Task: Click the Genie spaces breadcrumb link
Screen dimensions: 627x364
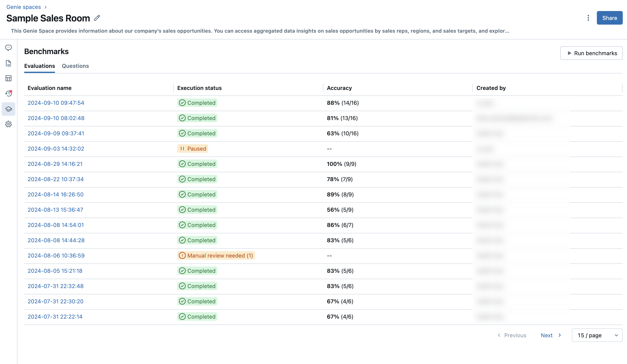Action: [23, 7]
